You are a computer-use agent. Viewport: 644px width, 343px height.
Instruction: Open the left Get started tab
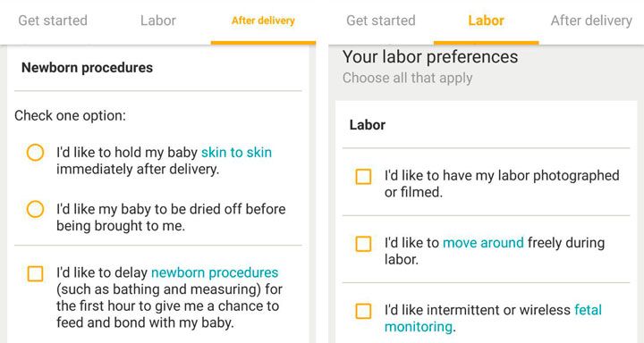[x=53, y=21]
